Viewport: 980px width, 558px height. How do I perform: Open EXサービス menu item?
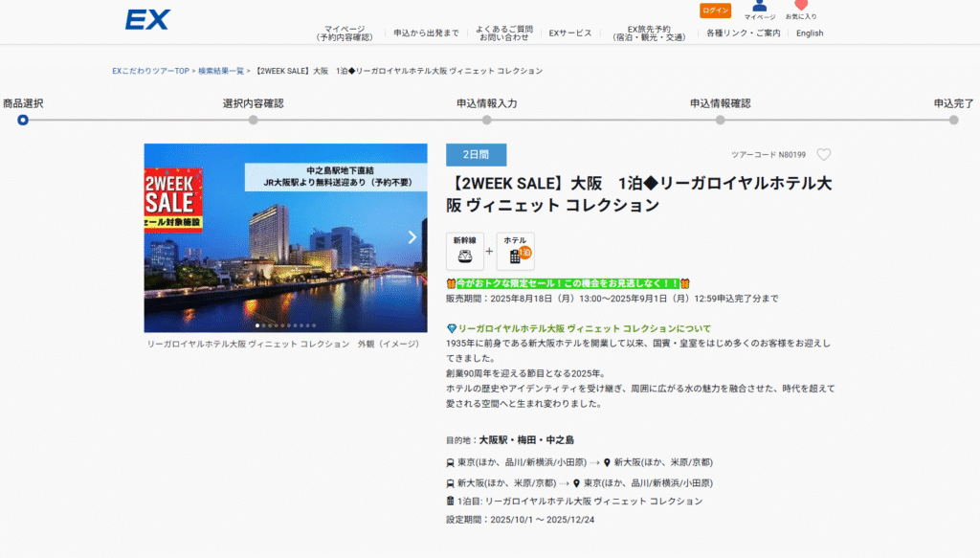tap(570, 33)
